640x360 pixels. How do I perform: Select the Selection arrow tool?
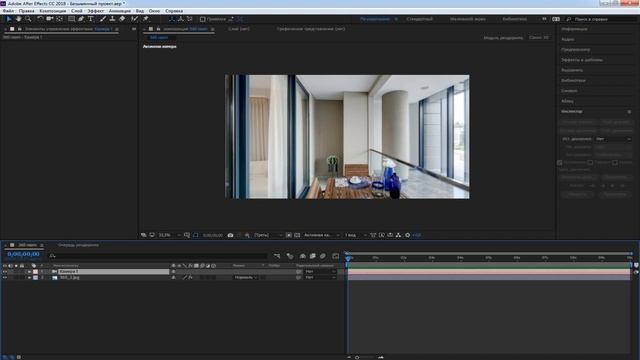point(9,19)
